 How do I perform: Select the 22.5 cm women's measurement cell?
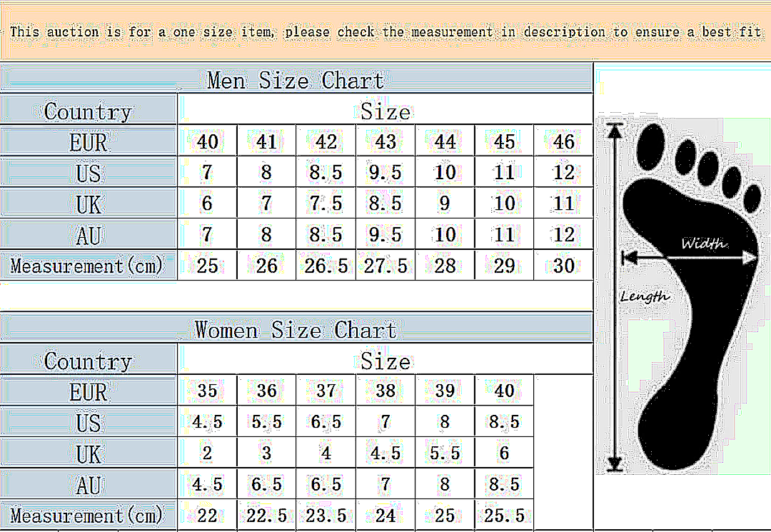(x=266, y=516)
